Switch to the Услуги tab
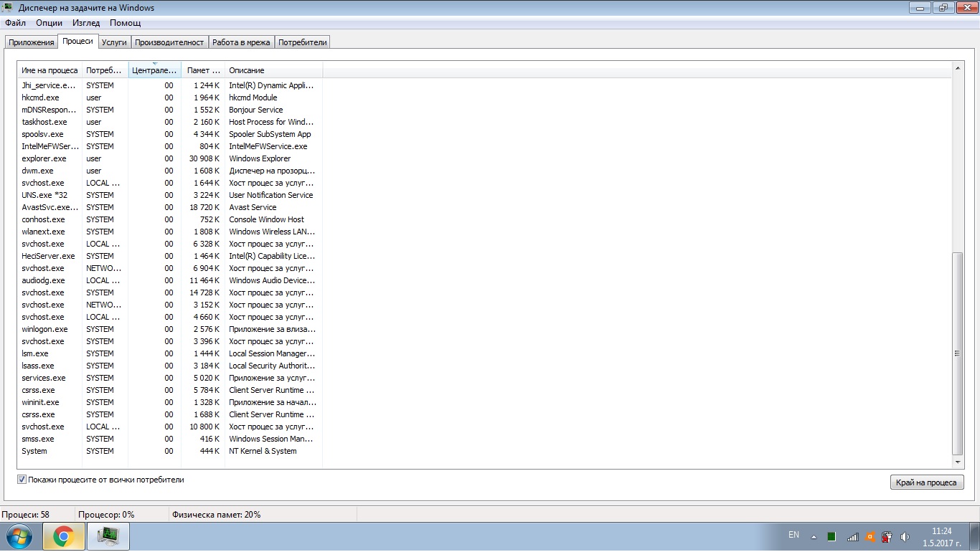Viewport: 980px width, 552px height. pos(114,42)
